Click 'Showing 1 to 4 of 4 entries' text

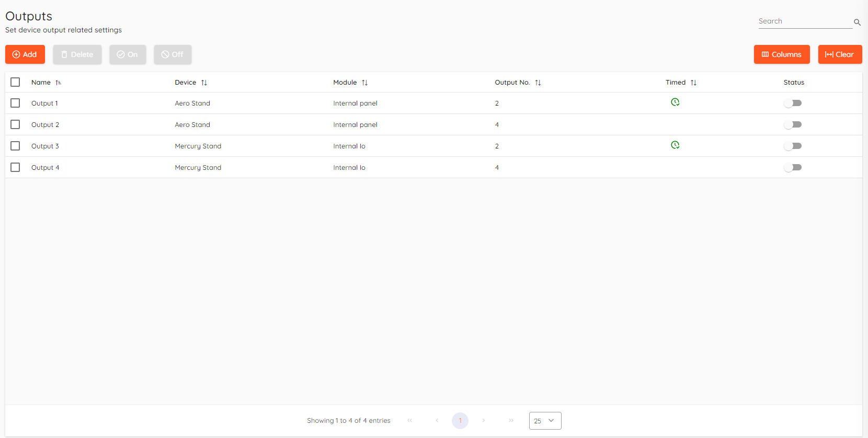(x=349, y=421)
